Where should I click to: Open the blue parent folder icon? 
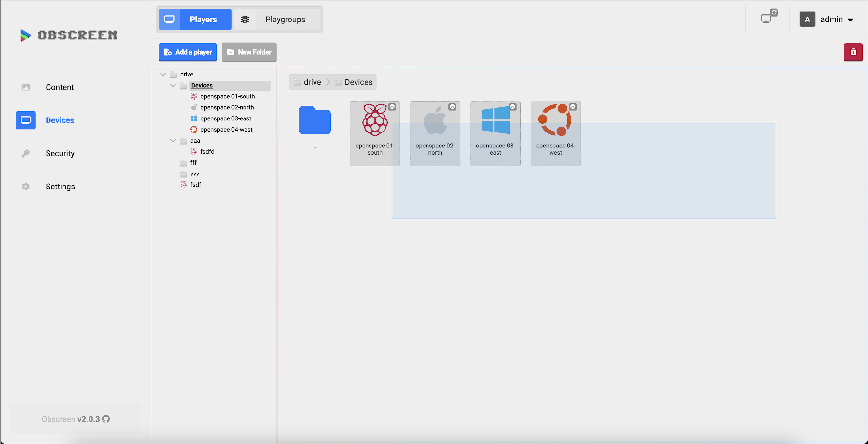click(x=315, y=120)
